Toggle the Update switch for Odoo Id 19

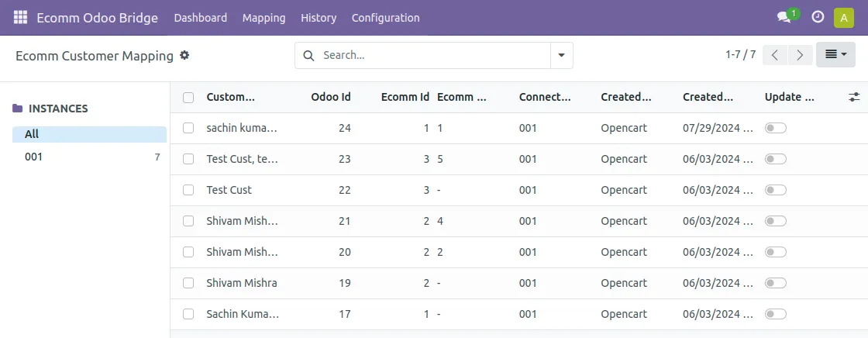(775, 283)
